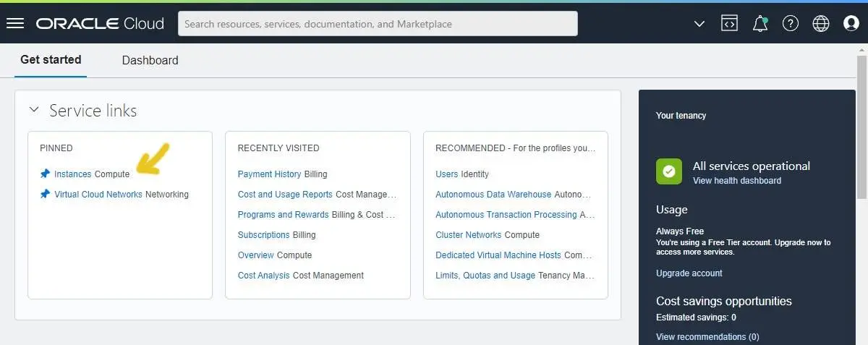Click the Upgrade account link
This screenshot has width=868, height=345.
tap(689, 273)
